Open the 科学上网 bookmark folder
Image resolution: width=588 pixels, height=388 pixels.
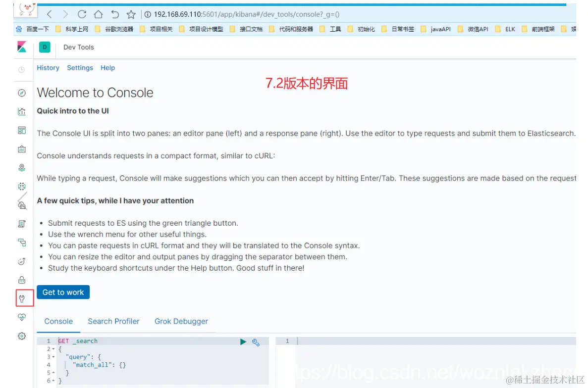click(72, 29)
